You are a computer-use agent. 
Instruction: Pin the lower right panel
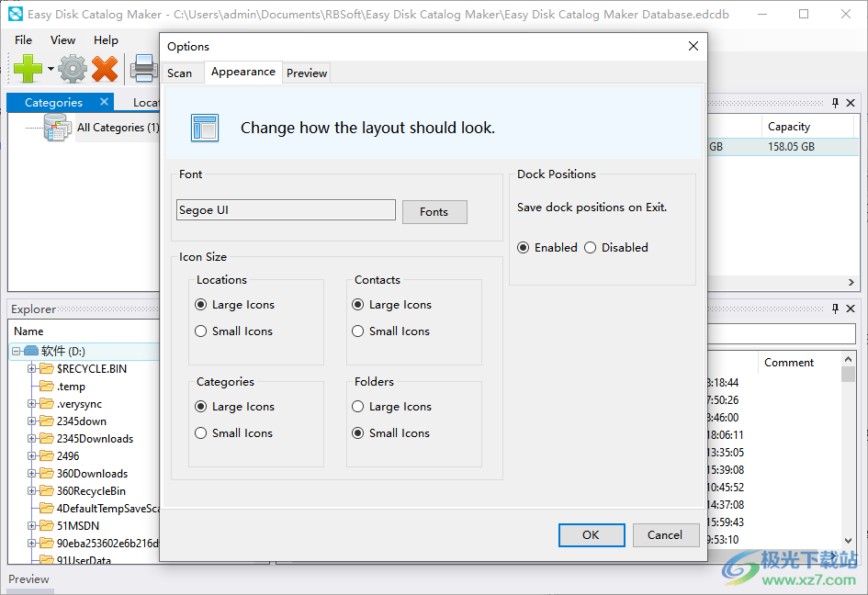click(x=835, y=309)
